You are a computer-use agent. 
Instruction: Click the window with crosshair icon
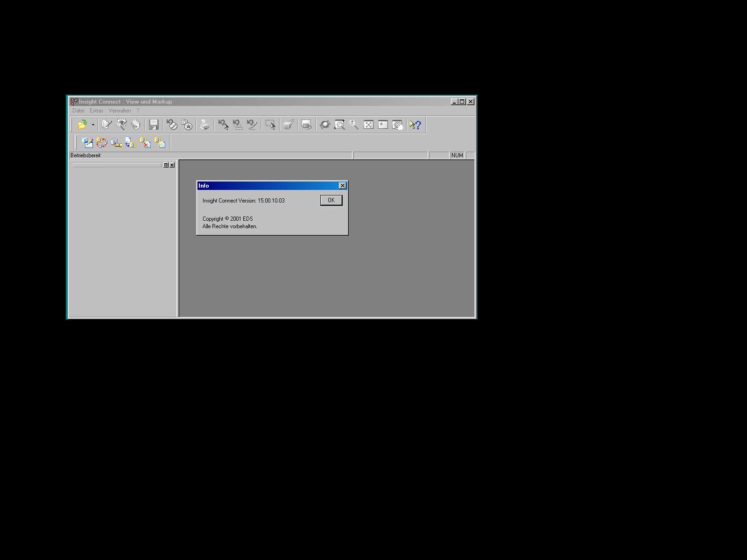[383, 125]
